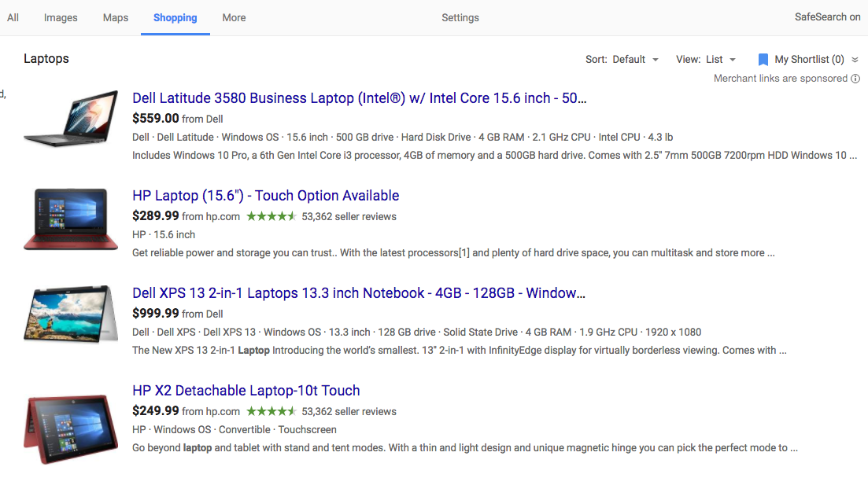Click "Merchant links are sponsored" text
Viewport: 868px width, 489px height.
click(781, 79)
